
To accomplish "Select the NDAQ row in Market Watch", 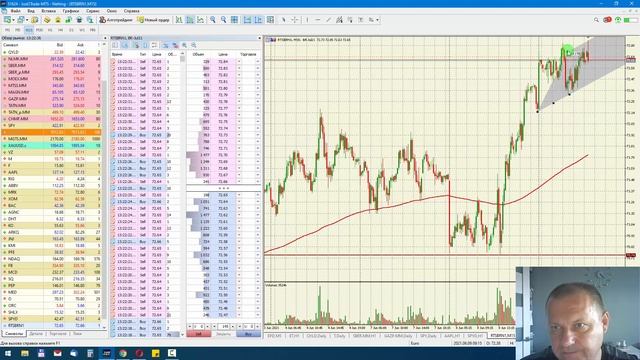I will click(x=51, y=258).
